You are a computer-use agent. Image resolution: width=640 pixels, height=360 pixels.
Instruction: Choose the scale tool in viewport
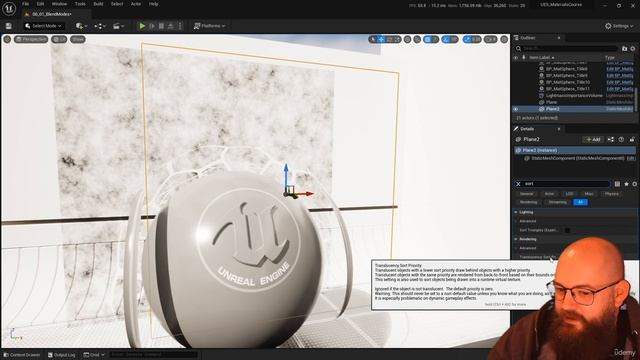tap(397, 39)
